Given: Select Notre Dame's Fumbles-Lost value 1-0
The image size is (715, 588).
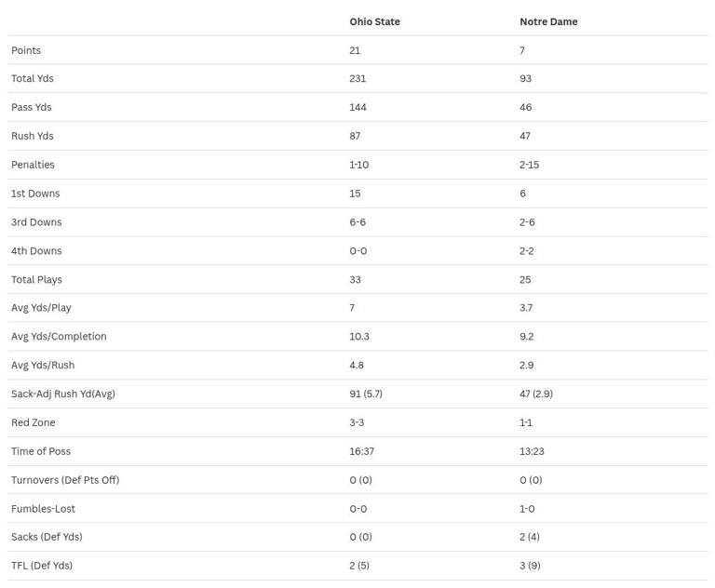Looking at the screenshot, I should [527, 509].
